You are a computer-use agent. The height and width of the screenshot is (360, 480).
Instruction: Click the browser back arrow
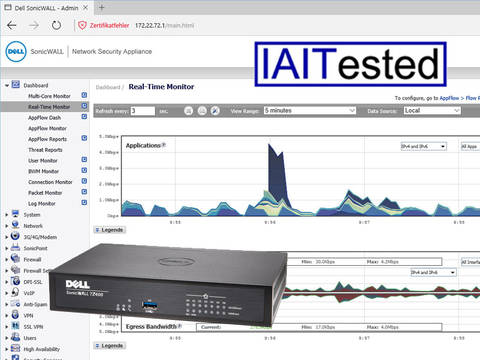click(x=12, y=25)
